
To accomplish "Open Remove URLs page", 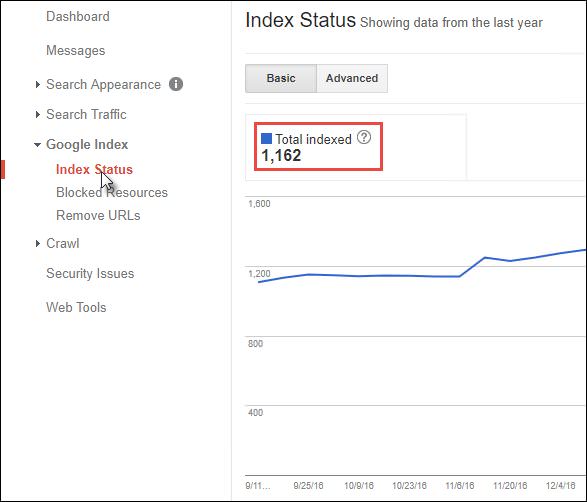I will (98, 216).
